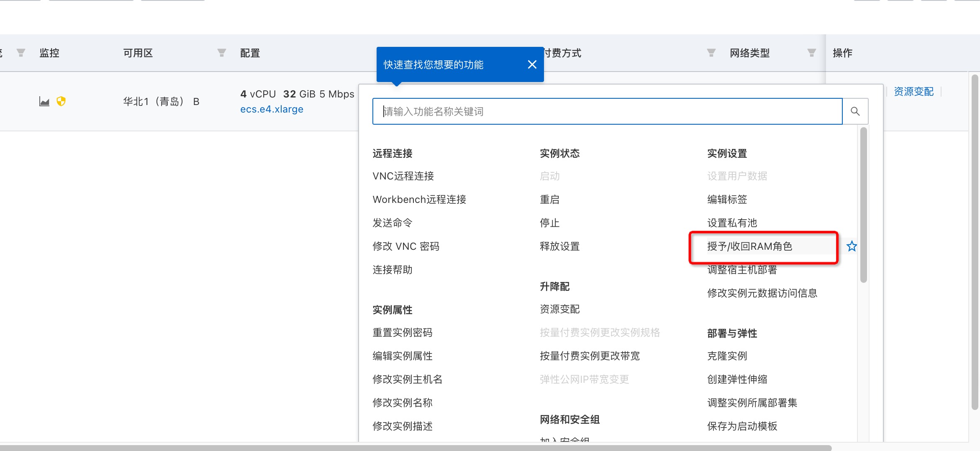Click the 网络和安全组 section heading
This screenshot has width=980, height=451.
pyautogui.click(x=570, y=420)
